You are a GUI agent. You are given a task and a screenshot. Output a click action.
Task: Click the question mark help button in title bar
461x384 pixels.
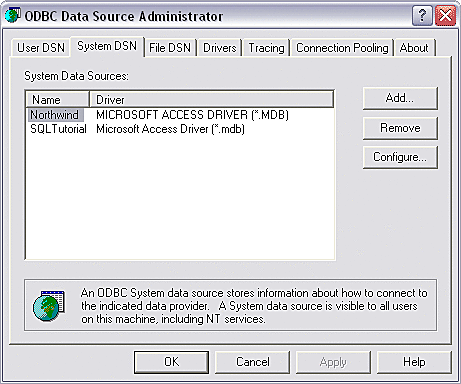pyautogui.click(x=422, y=15)
